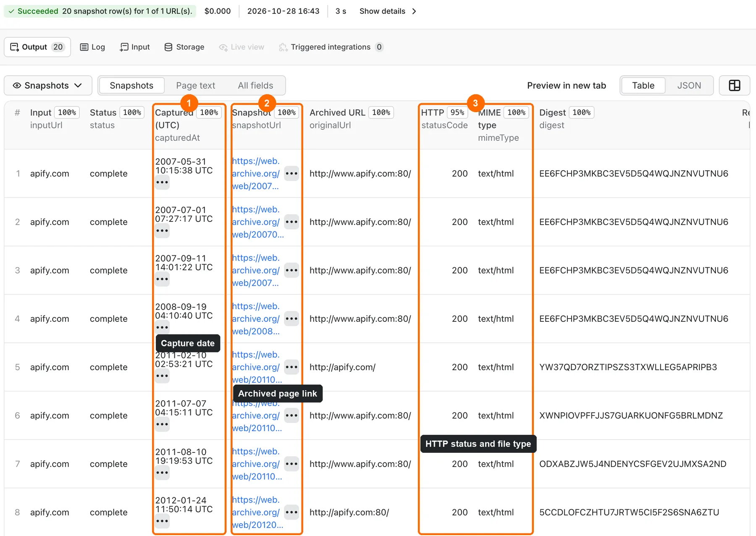The image size is (756, 536).
Task: Expand ellipsis under 2011-08-10 capture date
Action: click(x=162, y=473)
